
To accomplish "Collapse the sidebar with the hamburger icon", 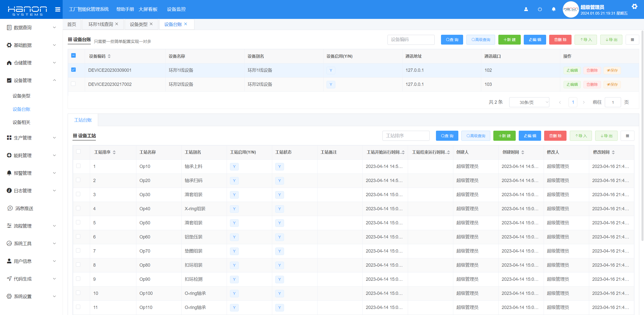I will pos(58,9).
